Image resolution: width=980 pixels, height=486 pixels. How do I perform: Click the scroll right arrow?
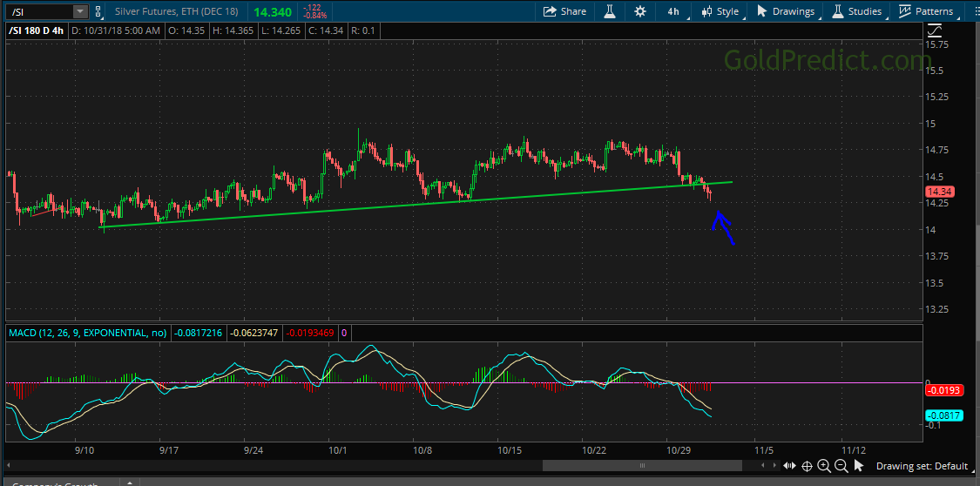(x=774, y=466)
